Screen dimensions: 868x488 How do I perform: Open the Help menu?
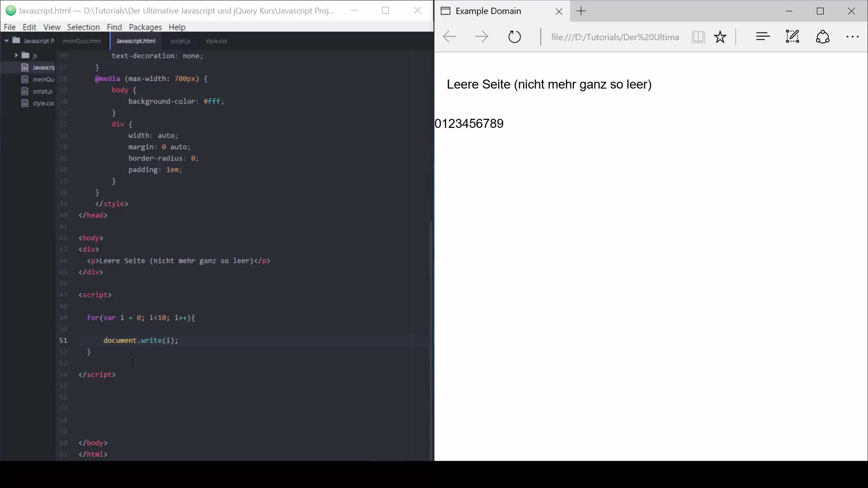[x=177, y=27]
